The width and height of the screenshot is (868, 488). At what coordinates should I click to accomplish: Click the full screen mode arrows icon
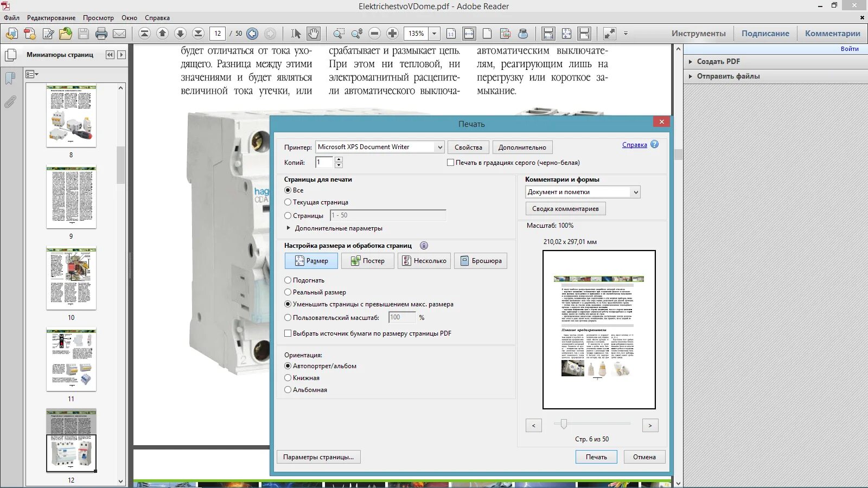click(x=610, y=34)
